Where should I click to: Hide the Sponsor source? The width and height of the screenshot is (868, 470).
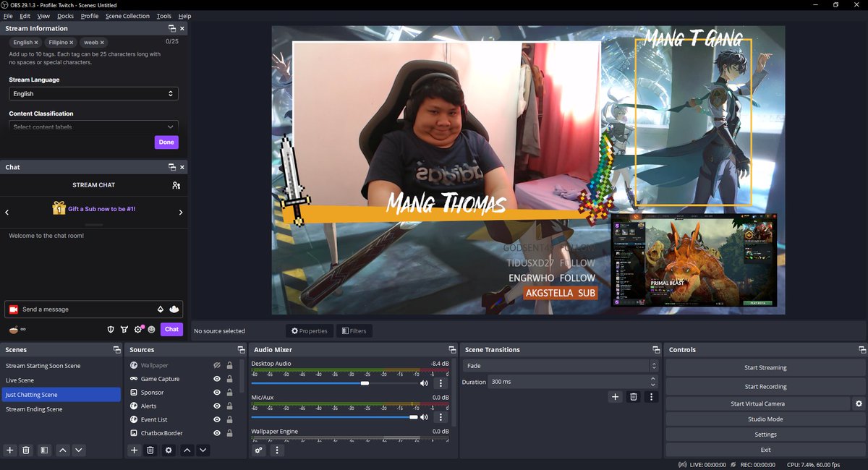click(x=216, y=393)
